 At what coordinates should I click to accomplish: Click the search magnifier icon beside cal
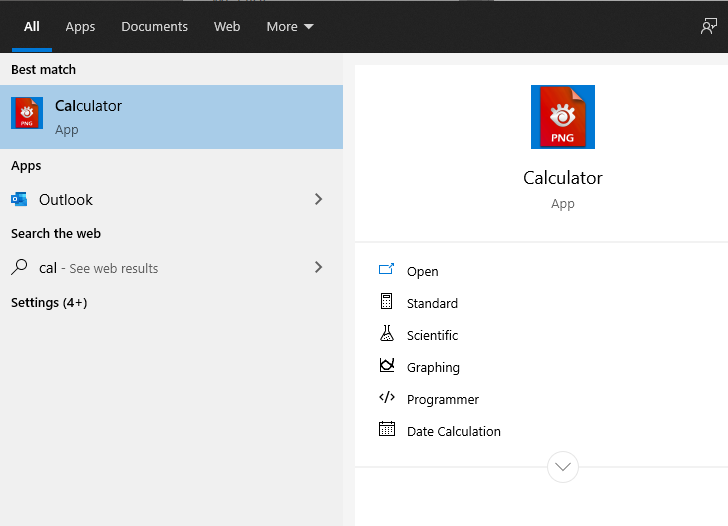click(x=19, y=268)
